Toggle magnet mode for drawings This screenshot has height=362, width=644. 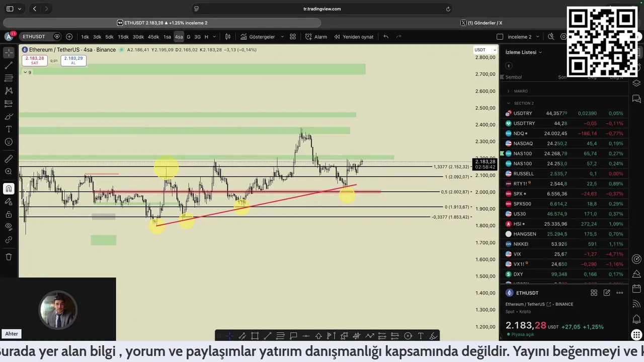[x=9, y=189]
